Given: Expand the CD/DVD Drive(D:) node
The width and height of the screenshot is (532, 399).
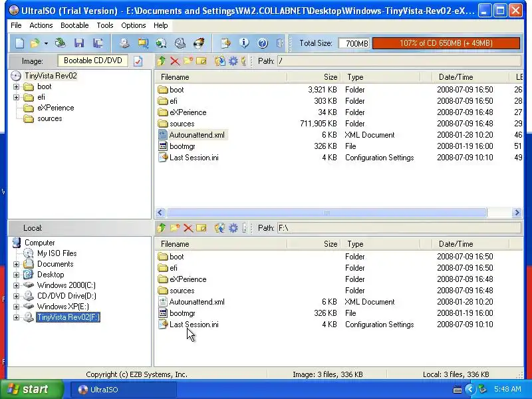Looking at the screenshot, I should tap(16, 296).
